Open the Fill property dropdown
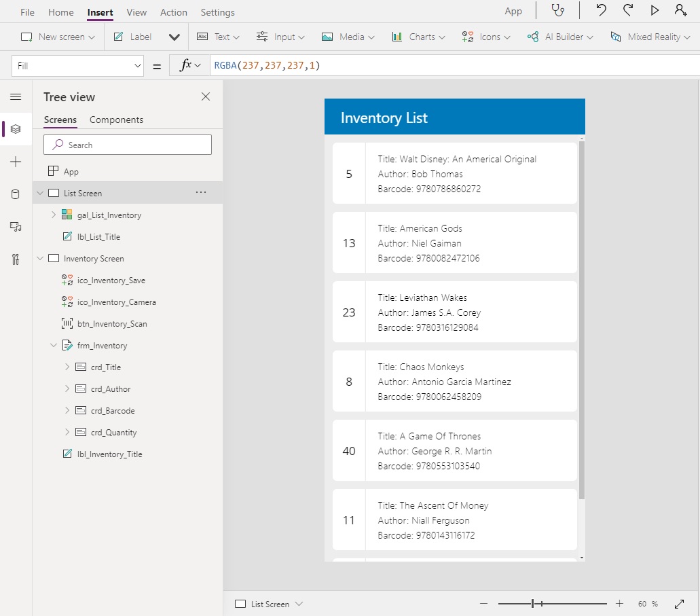Image resolution: width=700 pixels, height=616 pixels. 77,66
